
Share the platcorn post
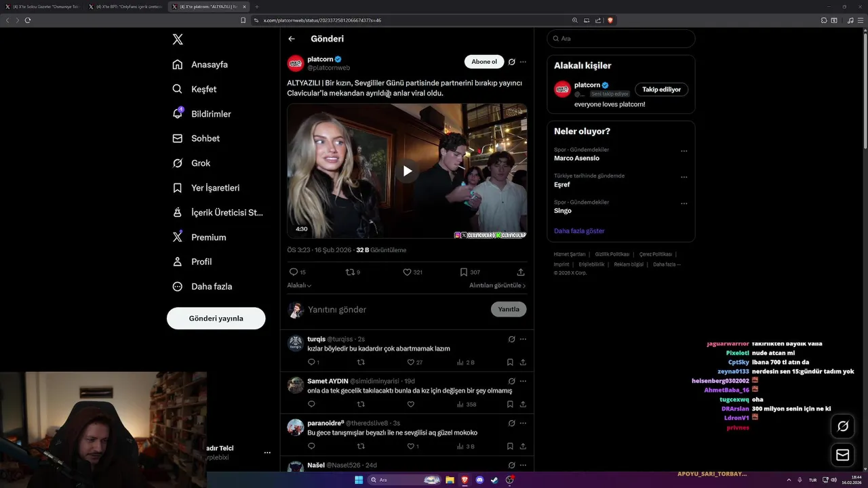click(x=521, y=272)
